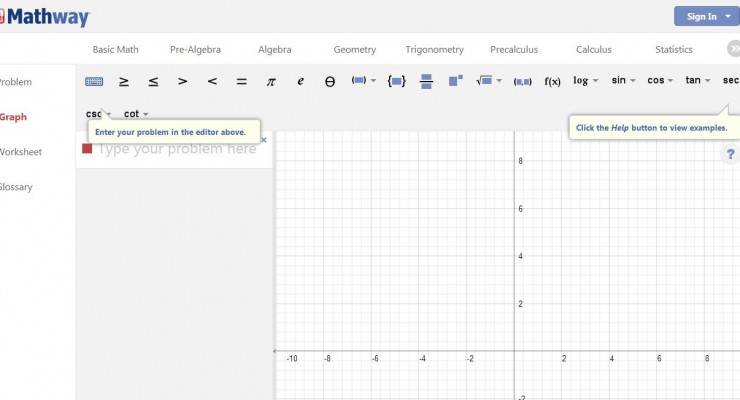Open the cot function dropdown
Viewport: 740px width, 400px height.
pyautogui.click(x=136, y=114)
